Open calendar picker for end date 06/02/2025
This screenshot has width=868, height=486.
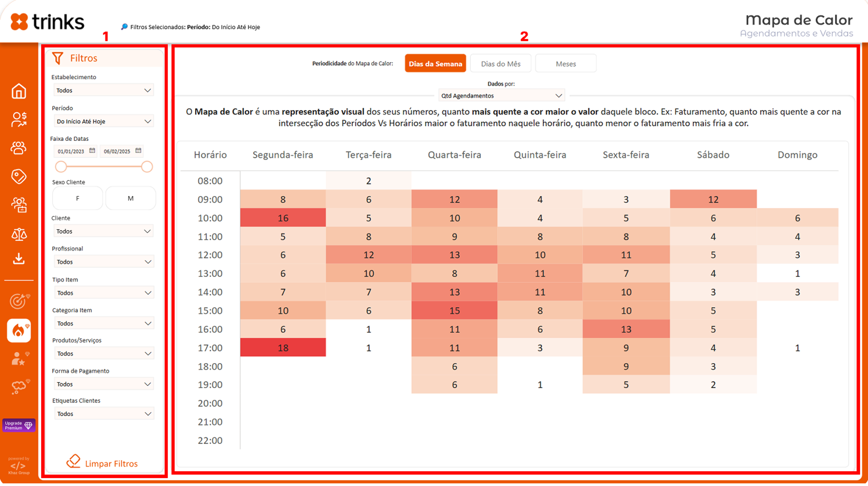pos(138,151)
